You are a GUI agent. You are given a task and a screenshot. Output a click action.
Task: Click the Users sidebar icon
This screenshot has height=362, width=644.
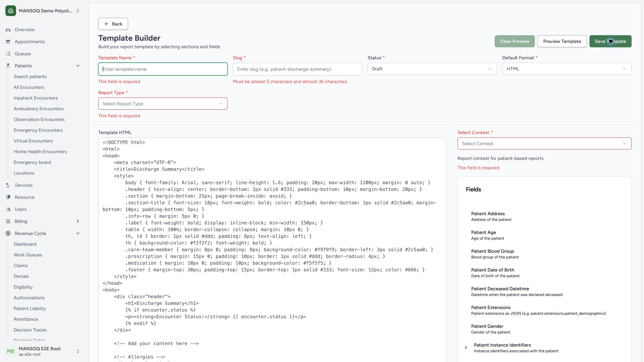pyautogui.click(x=8, y=209)
